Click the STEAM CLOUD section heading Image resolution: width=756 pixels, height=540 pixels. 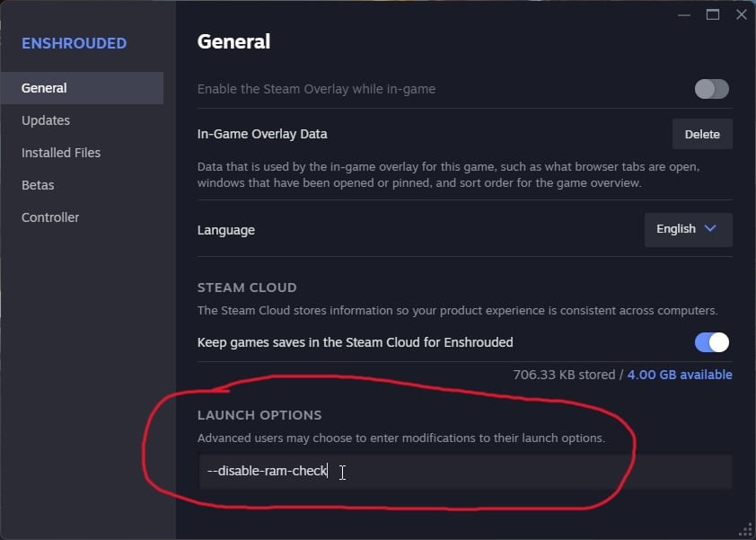[x=247, y=288]
